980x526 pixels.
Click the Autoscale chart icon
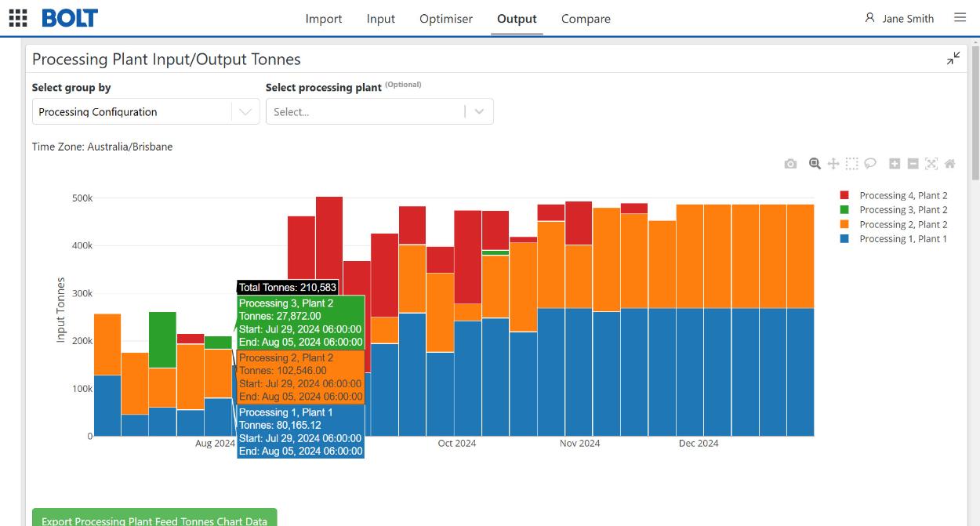(x=931, y=164)
